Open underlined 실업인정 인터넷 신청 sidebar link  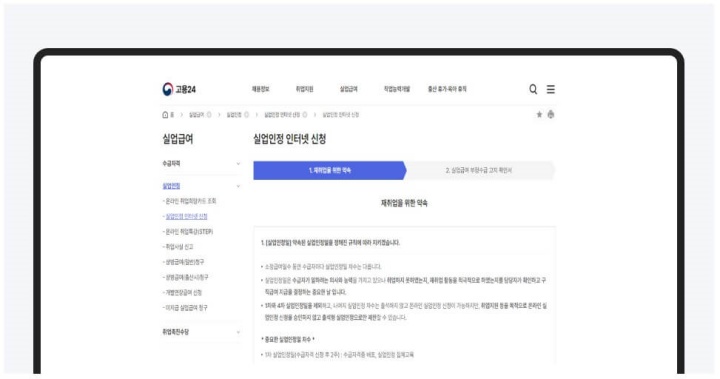[185, 216]
